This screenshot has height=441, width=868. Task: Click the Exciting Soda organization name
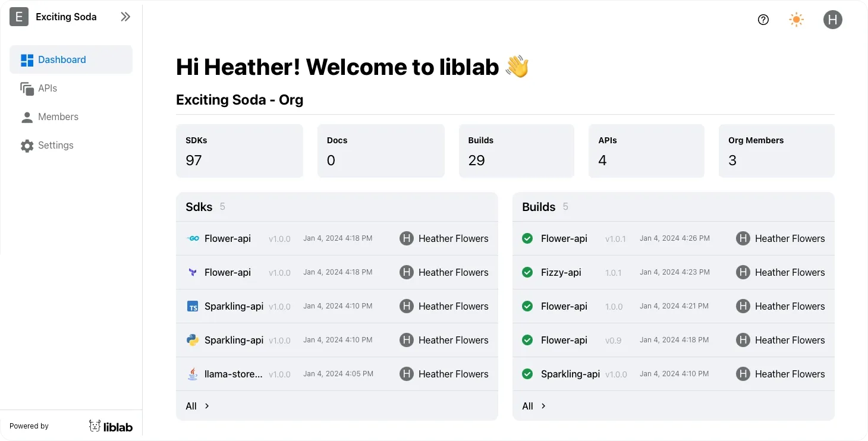[x=67, y=17]
